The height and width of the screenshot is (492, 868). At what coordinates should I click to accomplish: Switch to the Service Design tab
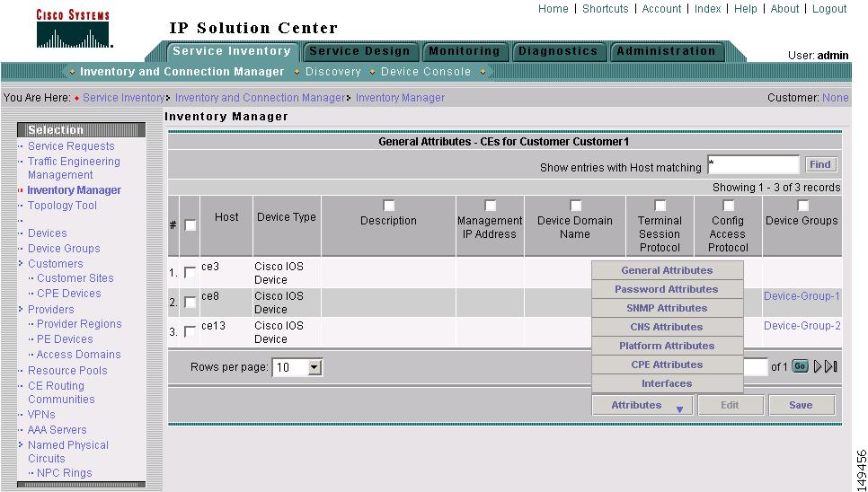(359, 51)
